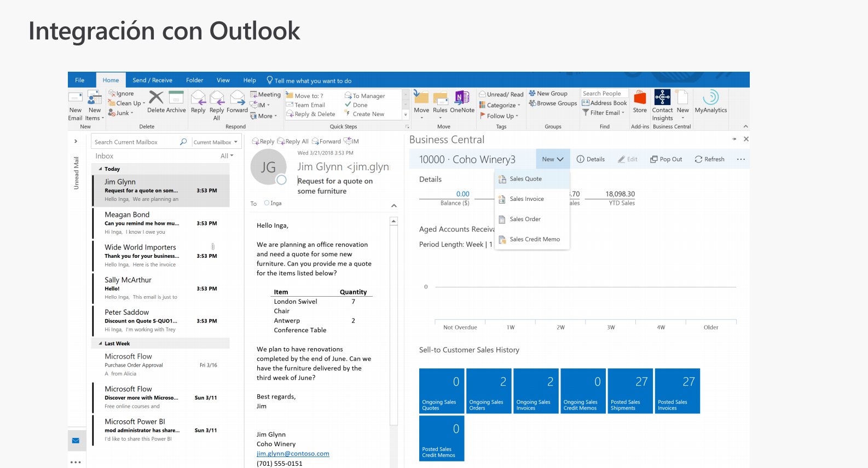Create a New Email from ribbon
Viewport: 868px width, 468px height.
pos(76,106)
